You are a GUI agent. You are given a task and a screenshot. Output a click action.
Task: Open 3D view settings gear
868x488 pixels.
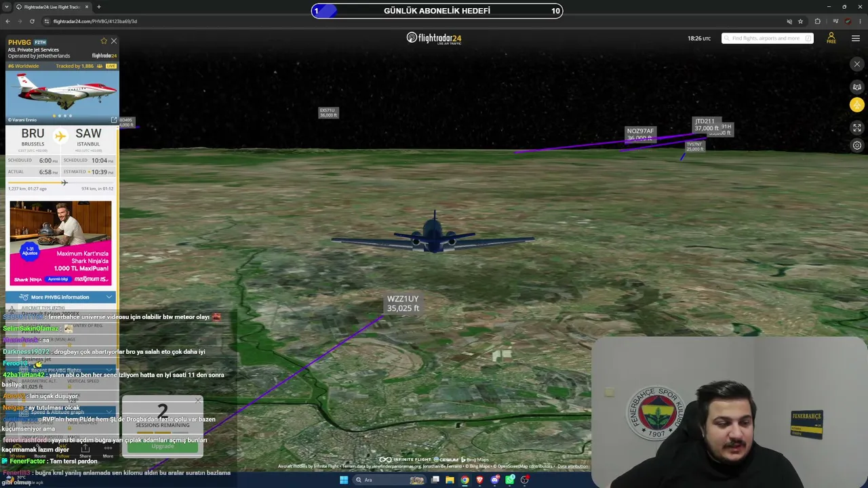(x=857, y=145)
